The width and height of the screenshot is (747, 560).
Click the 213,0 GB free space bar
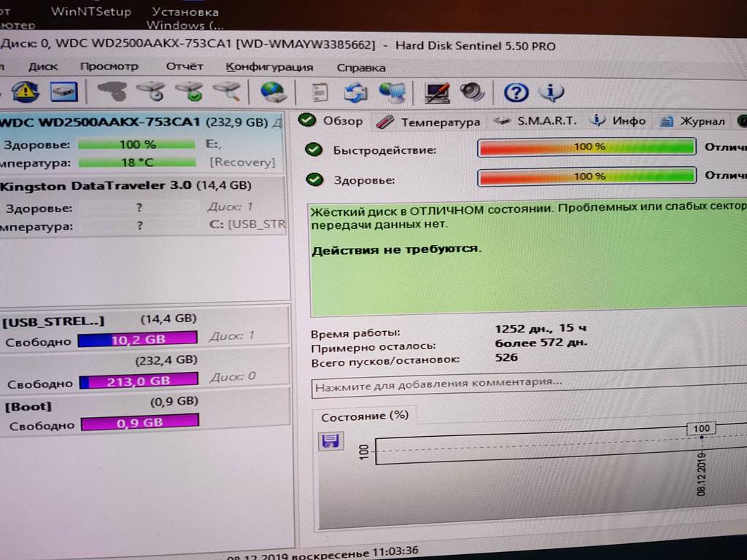click(x=139, y=381)
